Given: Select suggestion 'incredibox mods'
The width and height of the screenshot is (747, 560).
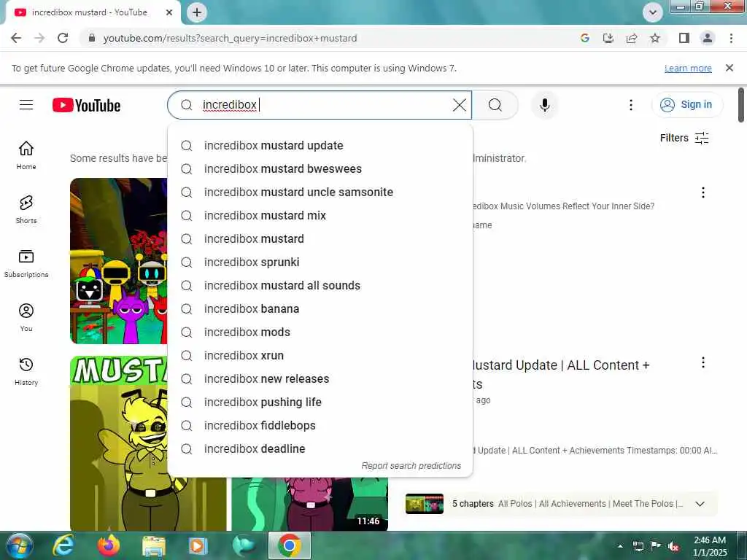Looking at the screenshot, I should tap(320, 332).
